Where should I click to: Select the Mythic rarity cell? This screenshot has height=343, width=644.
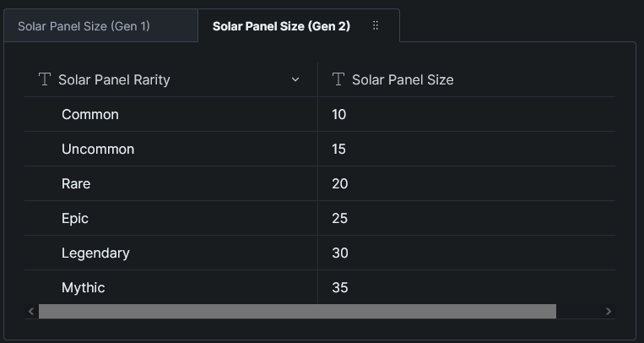(x=84, y=287)
